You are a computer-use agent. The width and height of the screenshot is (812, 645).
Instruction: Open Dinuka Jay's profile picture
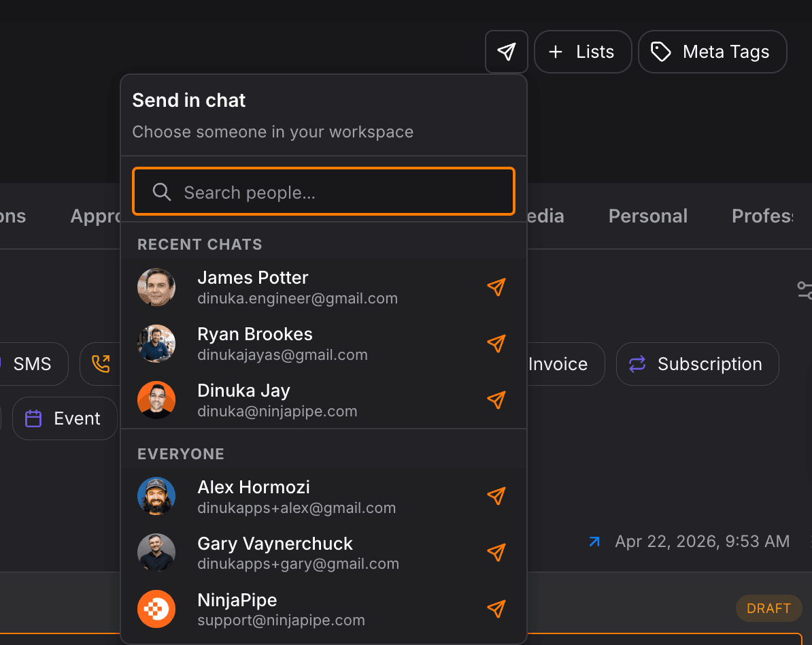(x=156, y=400)
